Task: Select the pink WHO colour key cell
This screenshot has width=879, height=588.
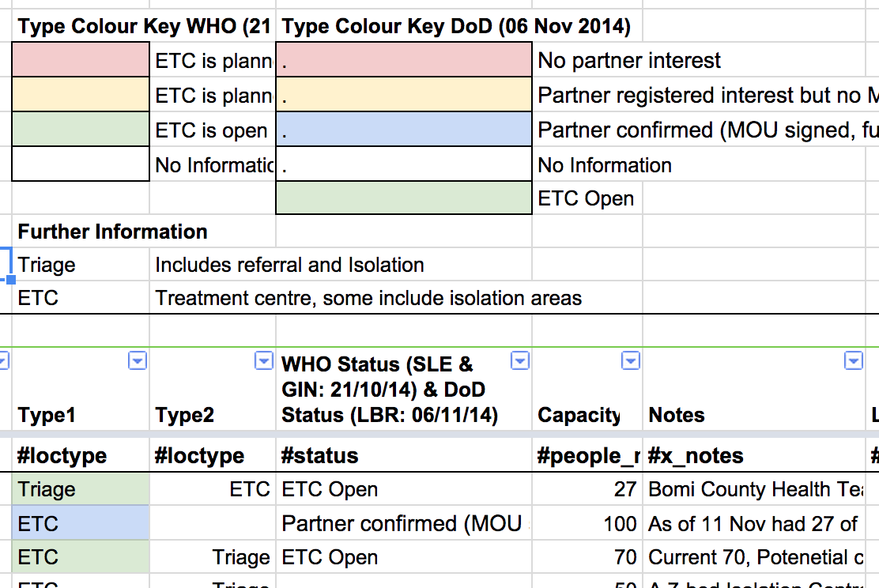Action: tap(81, 59)
